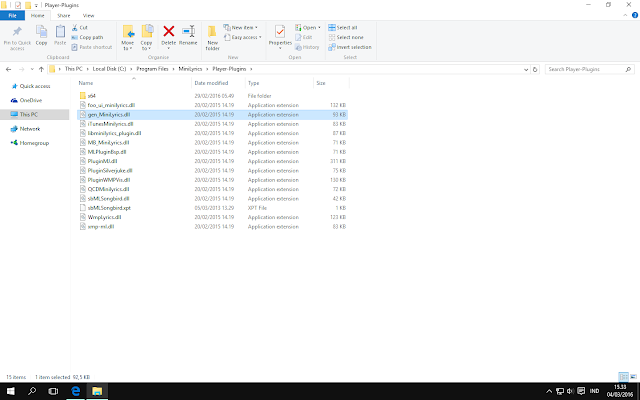Screen dimensions: 640x400
Task: Switch to large icons view layout
Action: point(633,377)
